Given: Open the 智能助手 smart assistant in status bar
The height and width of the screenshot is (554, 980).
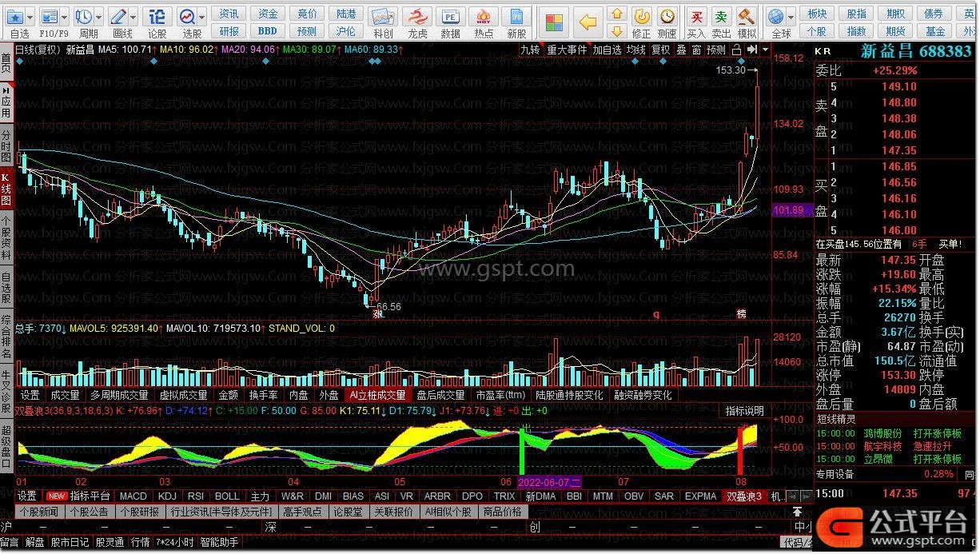Looking at the screenshot, I should 219,543.
